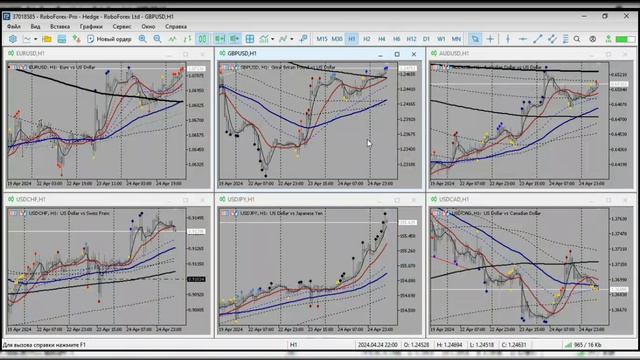Open the Графики menu
This screenshot has width=640, height=360.
(91, 27)
